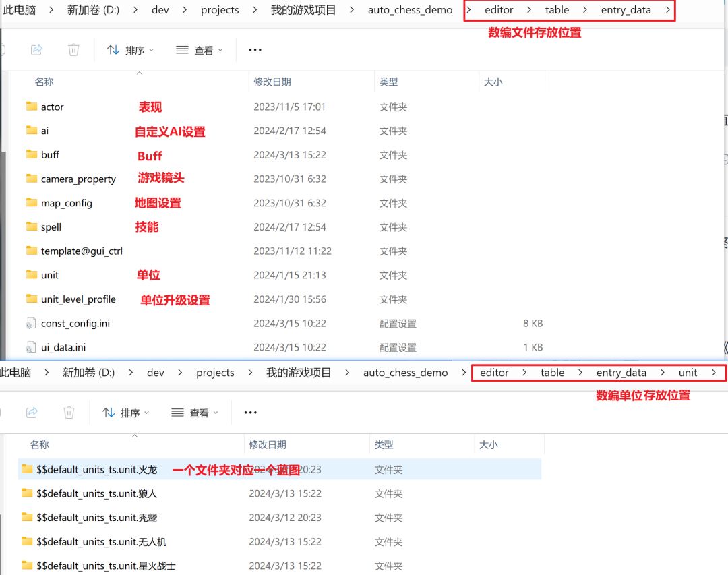The image size is (728, 575).
Task: Go to dev in upper address bar
Action: pyautogui.click(x=160, y=9)
